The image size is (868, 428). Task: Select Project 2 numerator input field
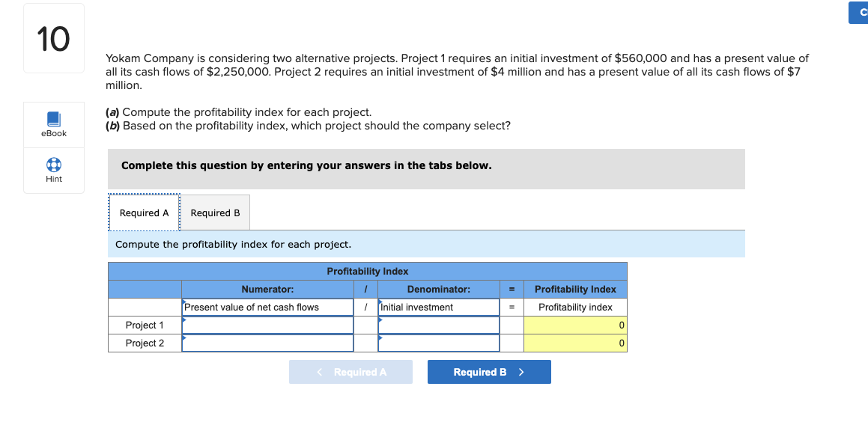(x=267, y=343)
